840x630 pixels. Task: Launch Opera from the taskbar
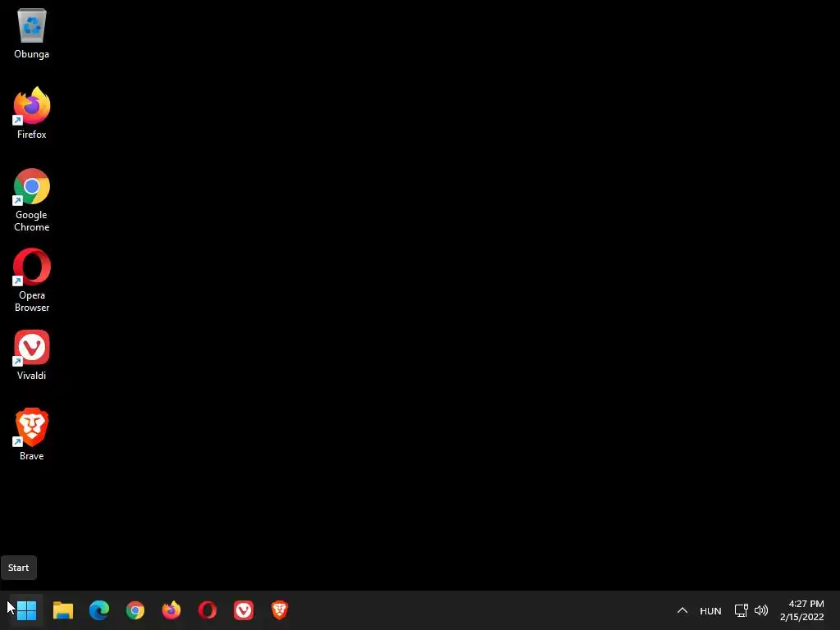point(208,609)
